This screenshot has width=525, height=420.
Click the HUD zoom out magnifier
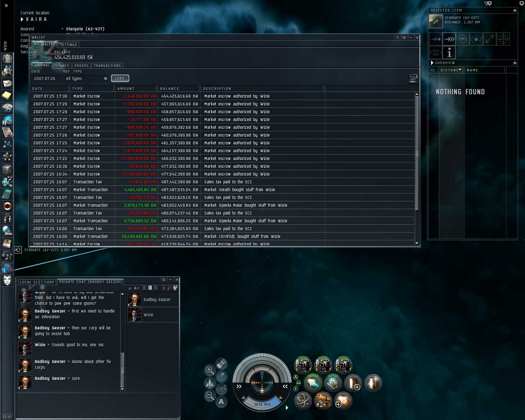point(210,395)
